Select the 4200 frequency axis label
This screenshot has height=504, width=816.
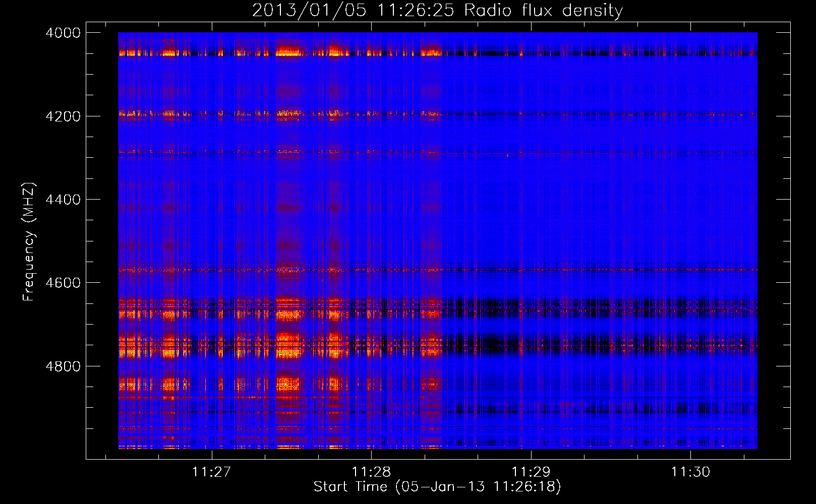tap(63, 116)
